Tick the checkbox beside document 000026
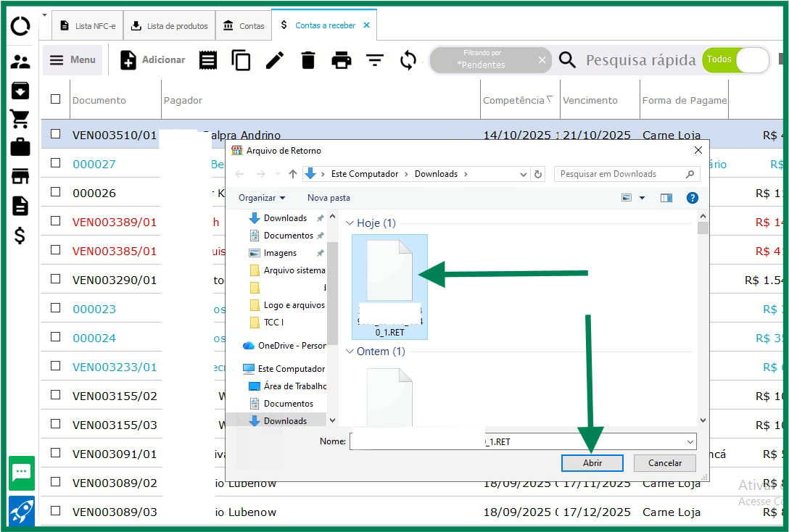Viewport: 789px width, 532px height. [56, 192]
